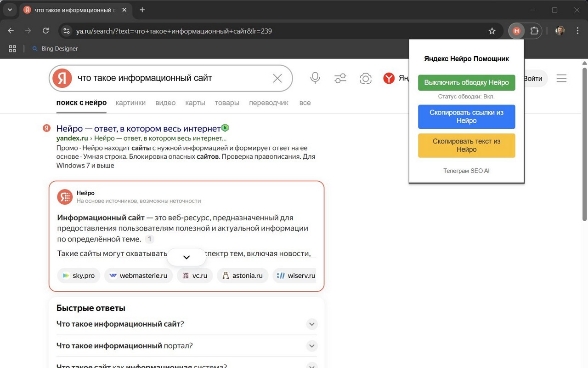Bookmark this page with star icon
Viewport: 588px width, 368px height.
coord(492,31)
